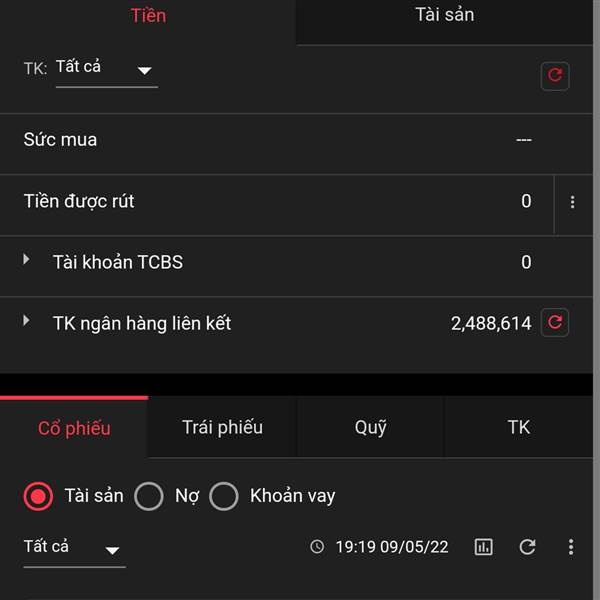Open the chart view icon beside timestamp
Viewport: 600px width, 600px height.
484,547
